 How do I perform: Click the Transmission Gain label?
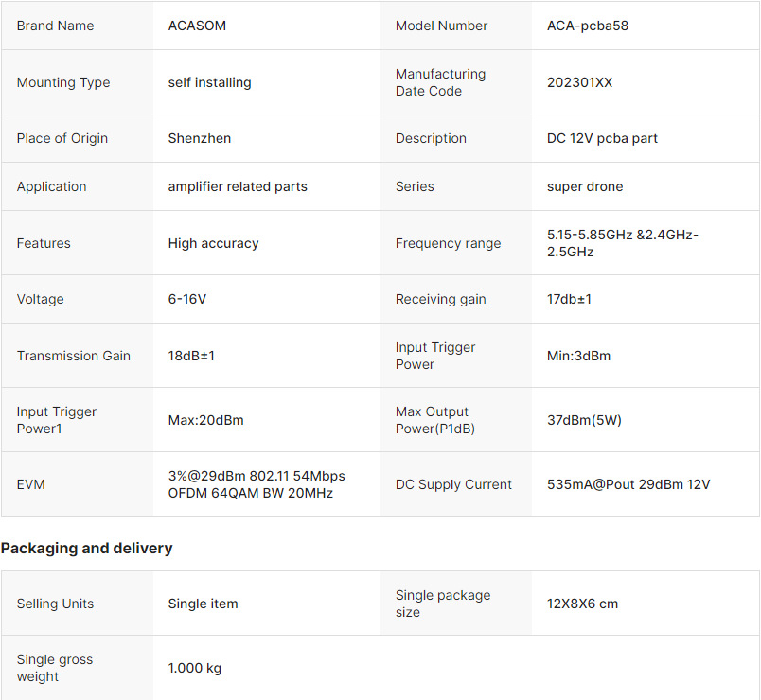(x=73, y=356)
